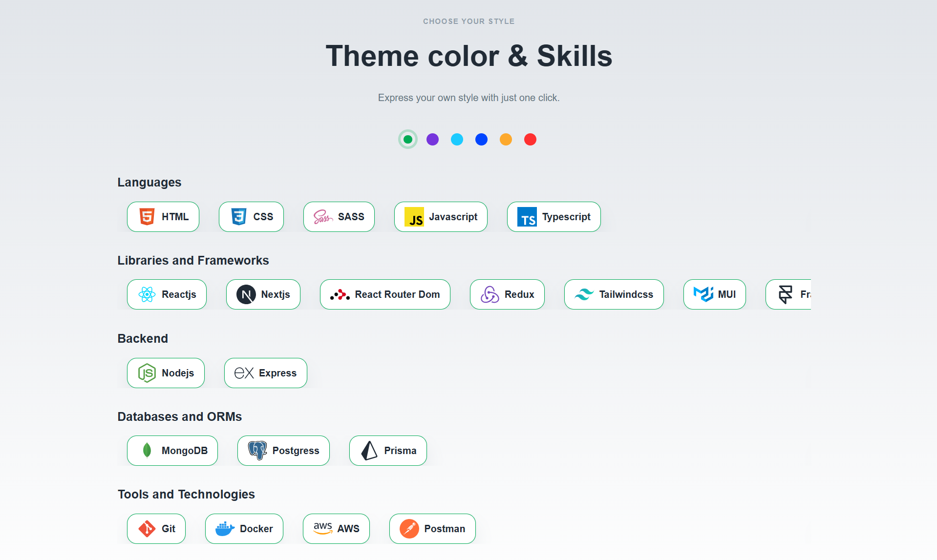Choose the light blue theme dot
This screenshot has width=937, height=560.
(457, 140)
